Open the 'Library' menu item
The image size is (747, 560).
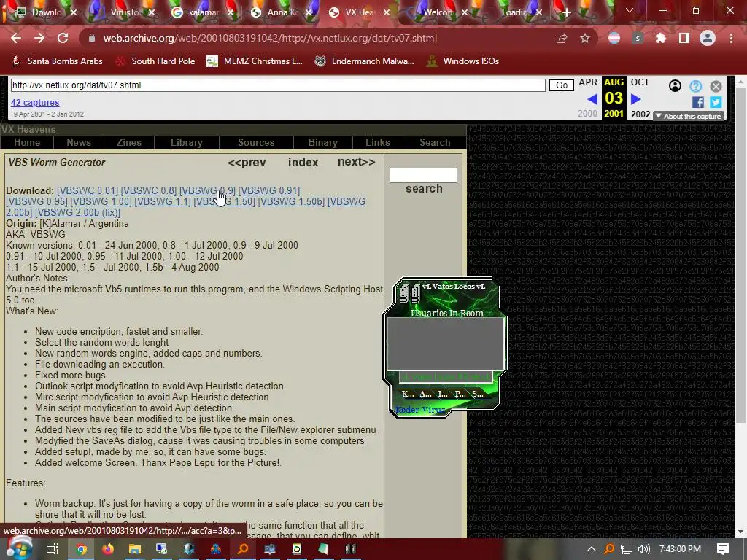(186, 142)
